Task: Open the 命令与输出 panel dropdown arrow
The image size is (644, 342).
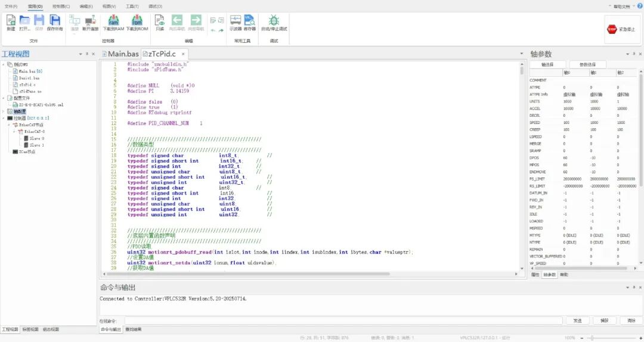Action: (x=627, y=287)
